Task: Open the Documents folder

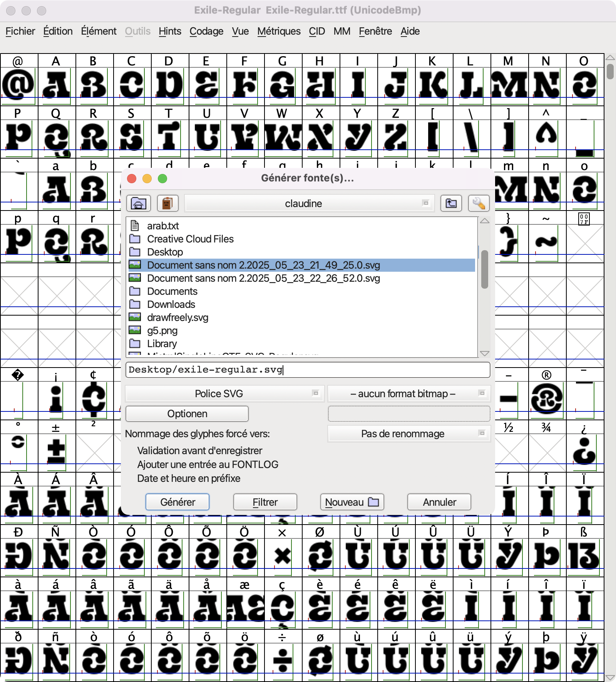Action: pyautogui.click(x=301, y=291)
